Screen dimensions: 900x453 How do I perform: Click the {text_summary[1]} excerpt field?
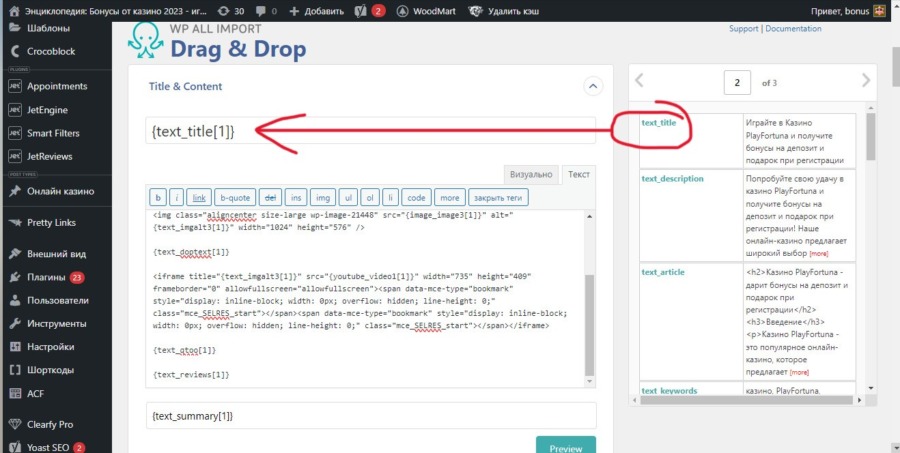tap(371, 415)
